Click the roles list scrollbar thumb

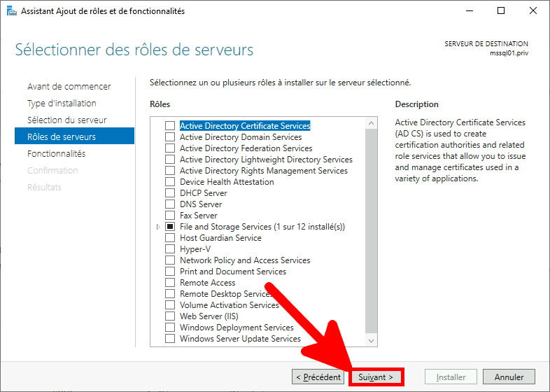[x=371, y=230]
